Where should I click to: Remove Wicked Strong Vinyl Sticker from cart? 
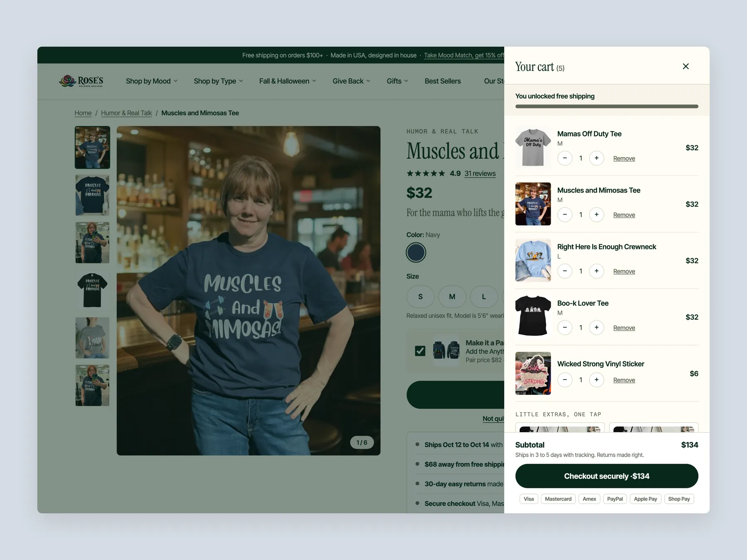click(x=624, y=380)
